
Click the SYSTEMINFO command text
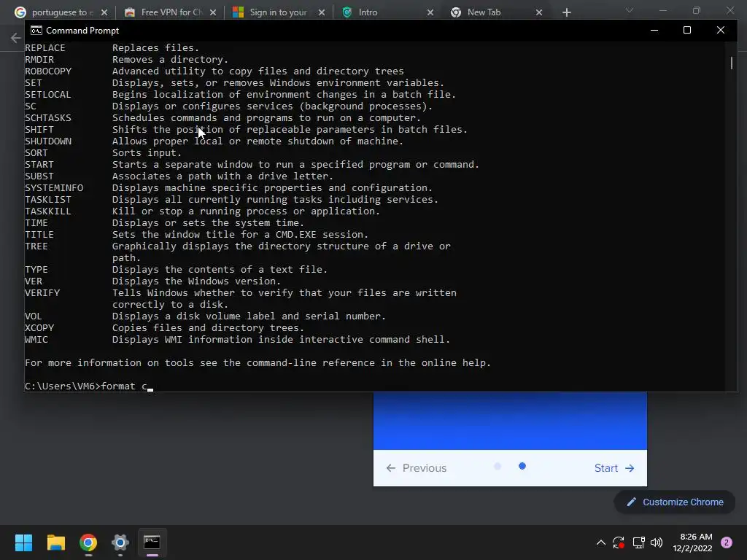(x=54, y=187)
